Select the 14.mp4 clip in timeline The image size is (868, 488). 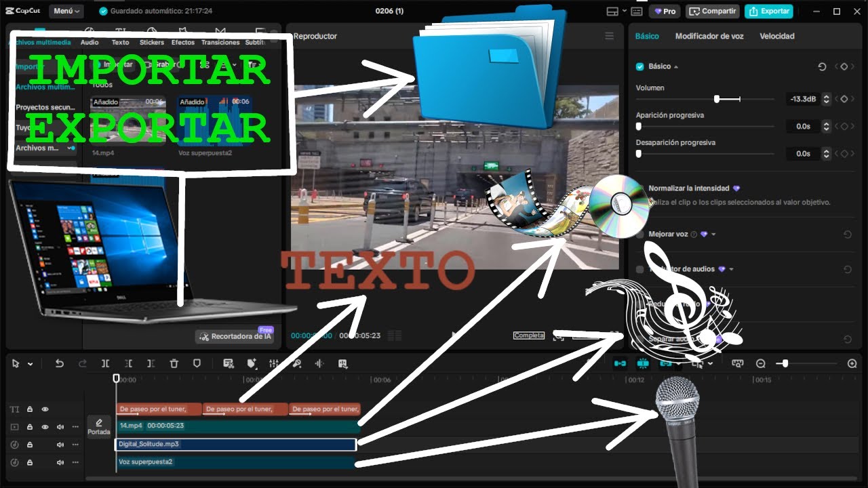237,426
